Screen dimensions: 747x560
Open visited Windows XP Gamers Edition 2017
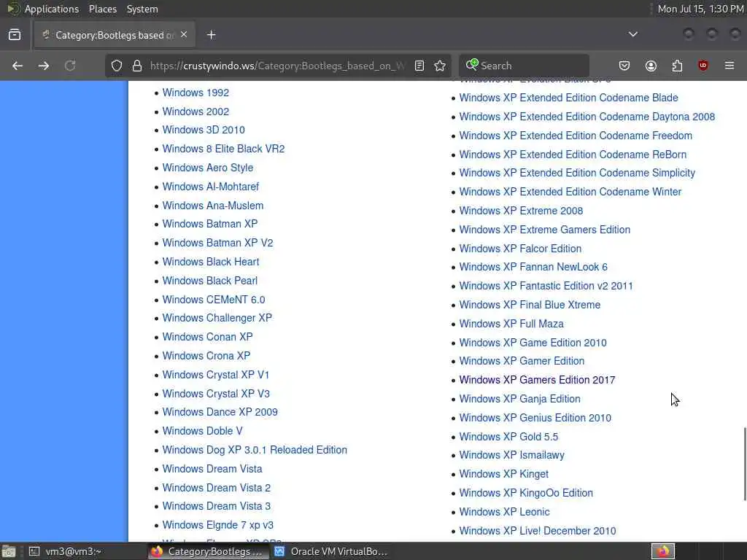537,380
